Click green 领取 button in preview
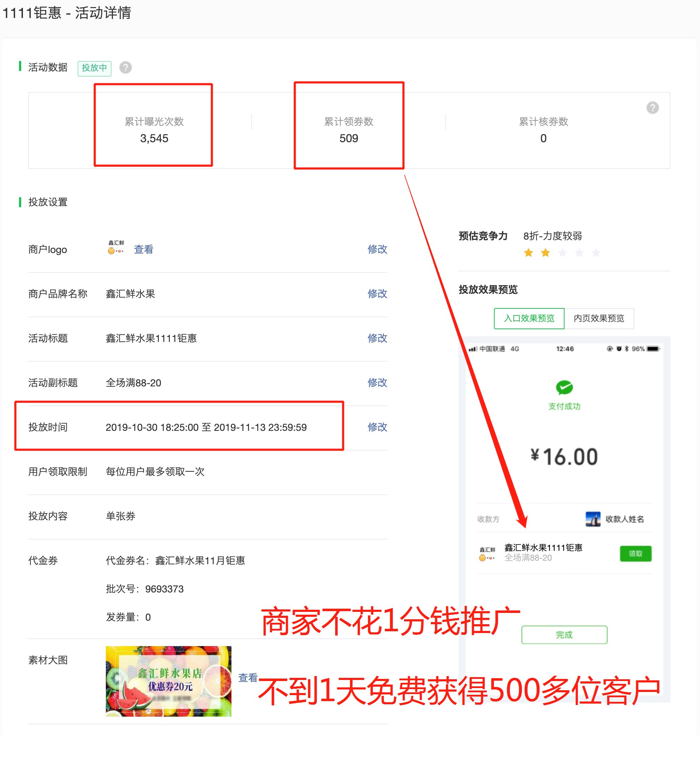 (x=635, y=553)
